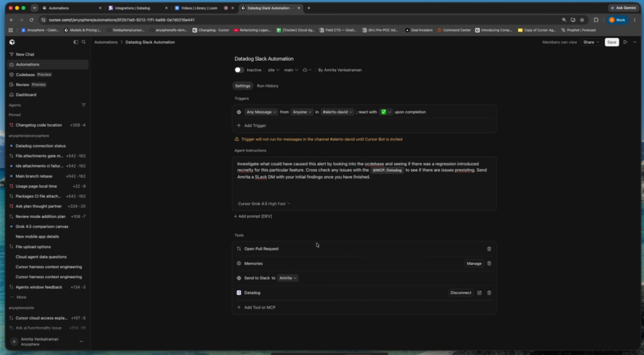Switch to the Videos | Library | Loom tab
This screenshot has width=644, height=355.
point(204,8)
